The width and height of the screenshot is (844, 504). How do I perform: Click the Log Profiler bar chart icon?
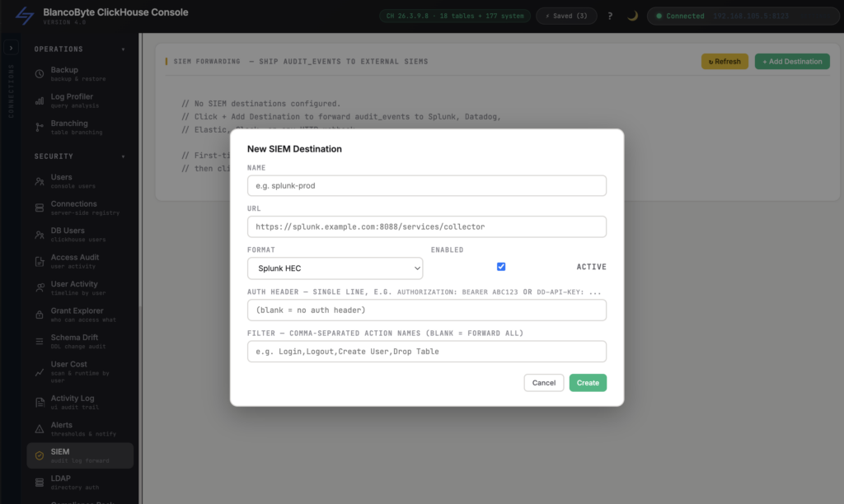[x=40, y=100]
